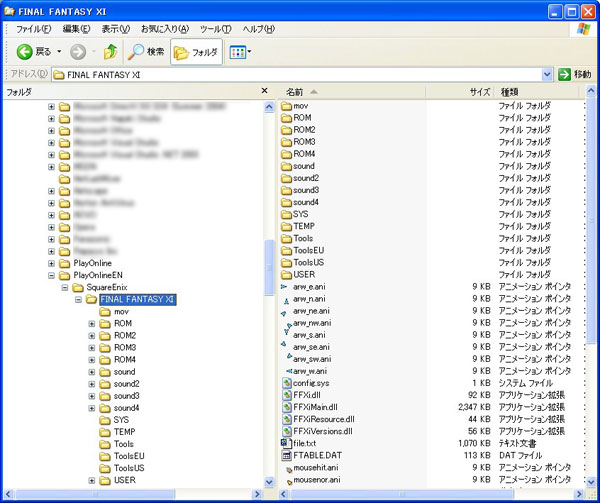Select the arw_w.ani file name
The height and width of the screenshot is (503, 600).
pyautogui.click(x=310, y=371)
